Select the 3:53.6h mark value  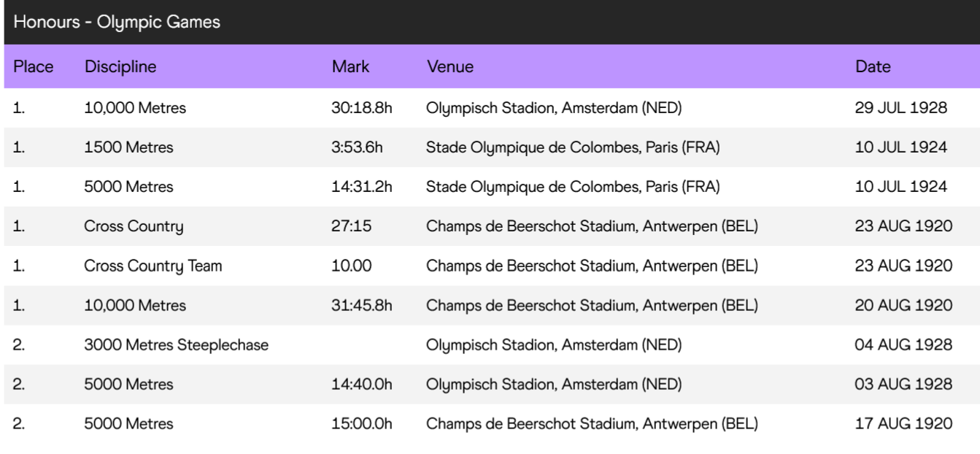tap(357, 147)
